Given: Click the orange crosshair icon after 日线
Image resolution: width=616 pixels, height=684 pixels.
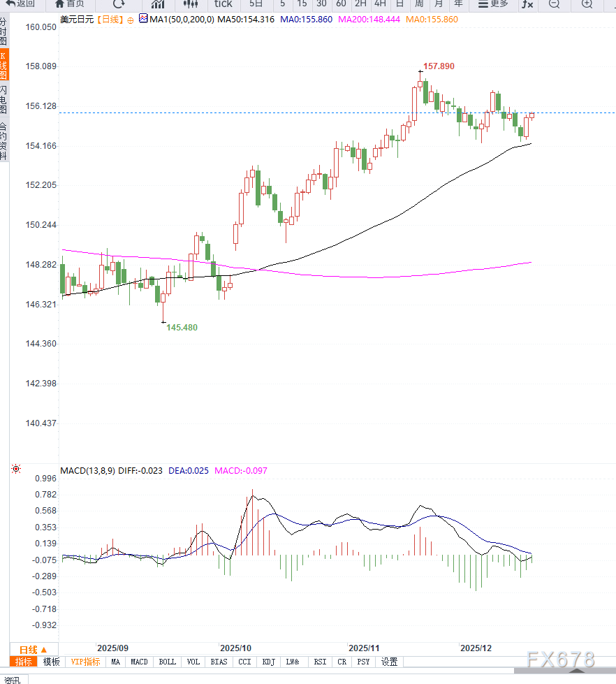Looking at the screenshot, I should (x=130, y=20).
